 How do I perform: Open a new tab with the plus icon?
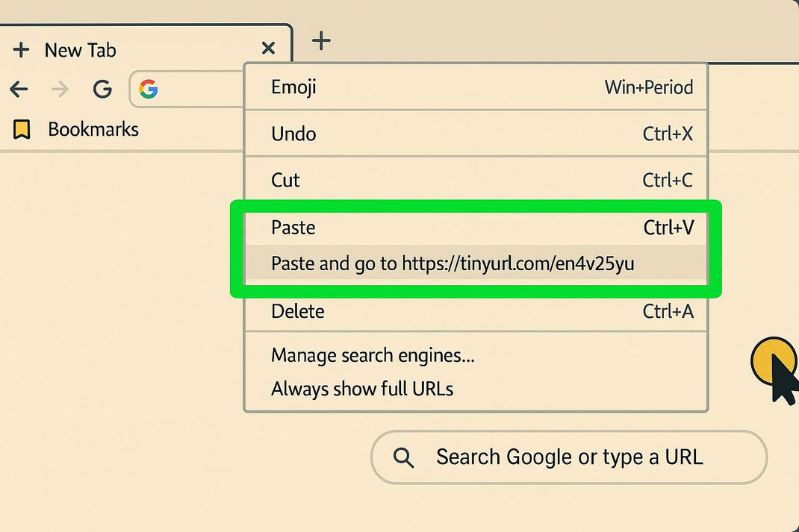(x=321, y=41)
